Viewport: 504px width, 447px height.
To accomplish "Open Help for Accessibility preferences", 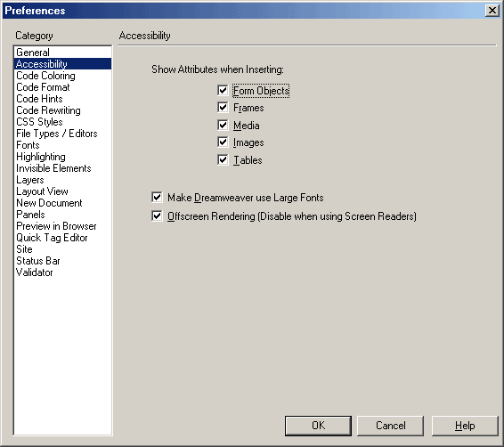I will [x=465, y=426].
